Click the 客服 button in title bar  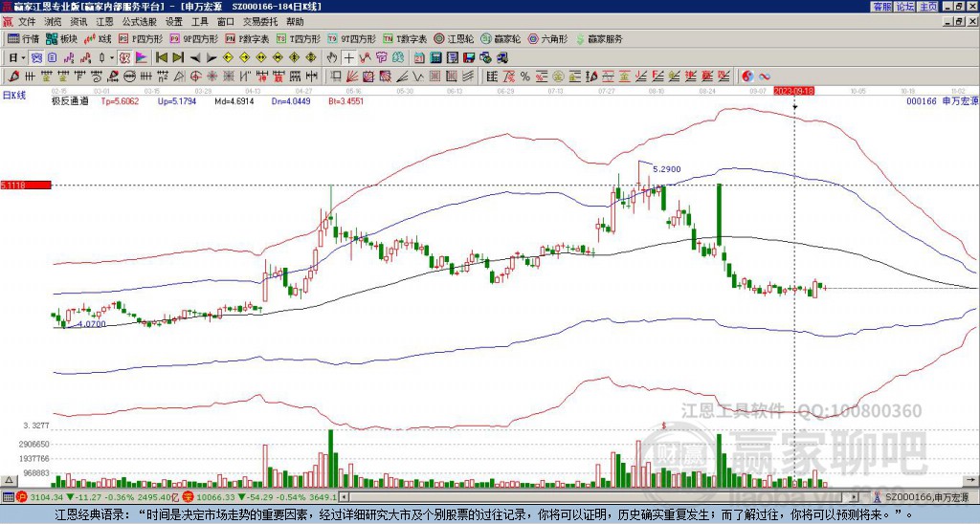tap(881, 7)
